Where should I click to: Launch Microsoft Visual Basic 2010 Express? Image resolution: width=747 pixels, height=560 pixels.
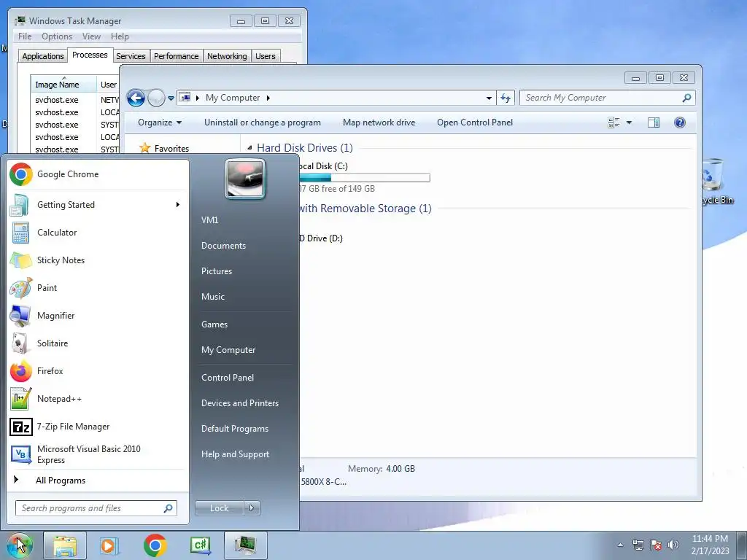click(98, 454)
